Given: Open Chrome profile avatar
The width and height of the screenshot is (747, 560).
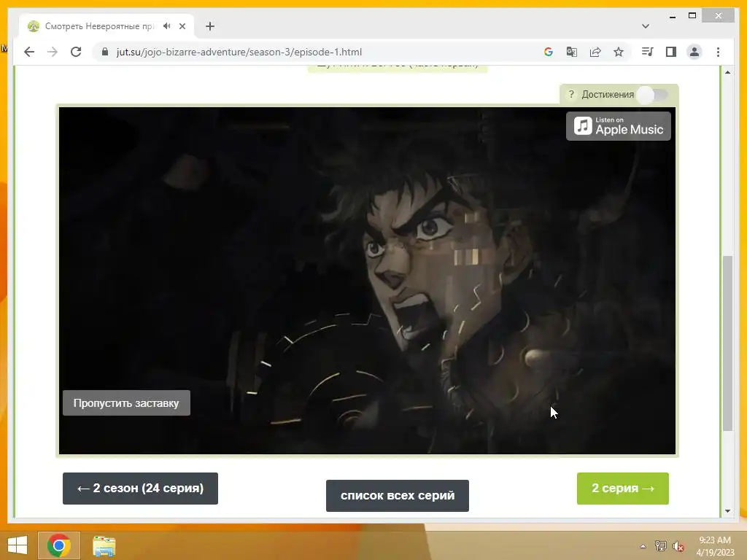Looking at the screenshot, I should click(x=694, y=52).
